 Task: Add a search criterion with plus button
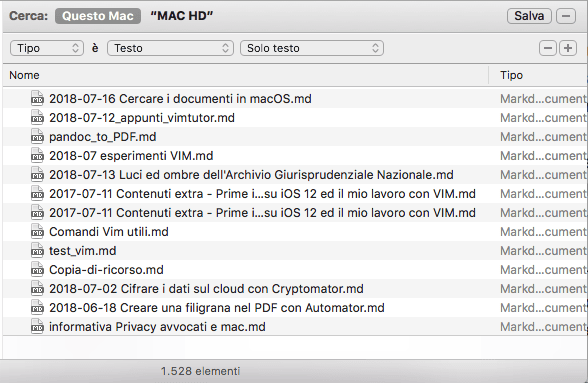tap(568, 48)
